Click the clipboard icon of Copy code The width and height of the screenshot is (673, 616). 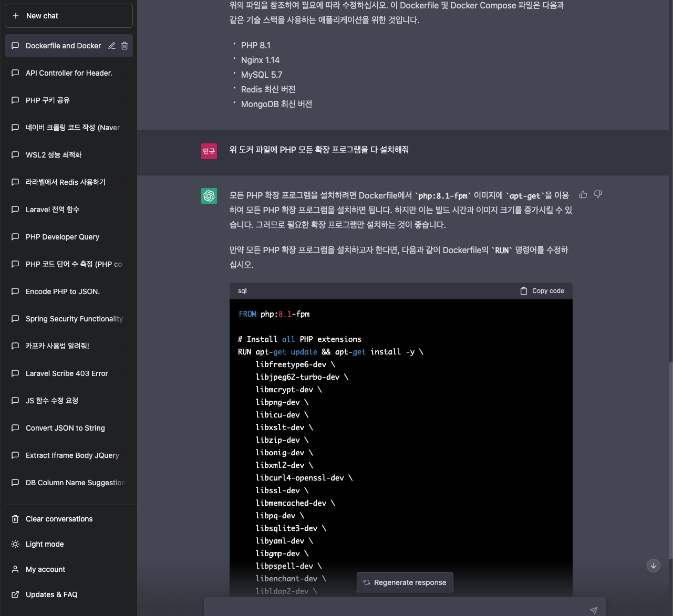tap(524, 291)
